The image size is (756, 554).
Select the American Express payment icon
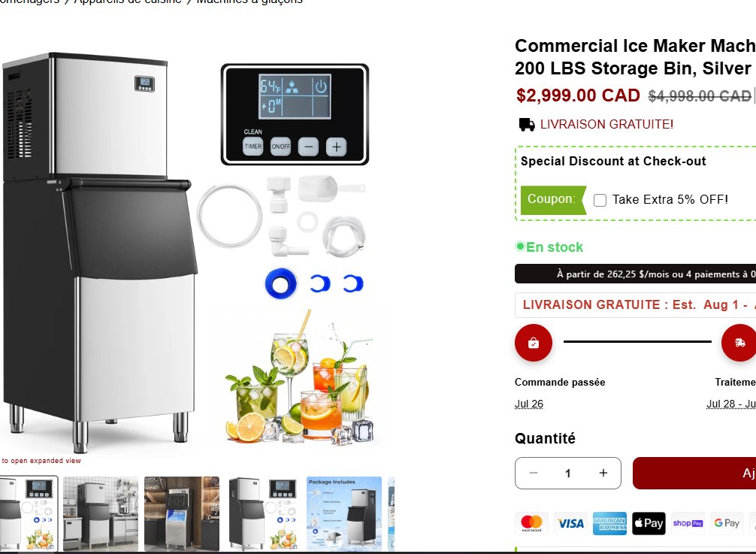pyautogui.click(x=610, y=523)
